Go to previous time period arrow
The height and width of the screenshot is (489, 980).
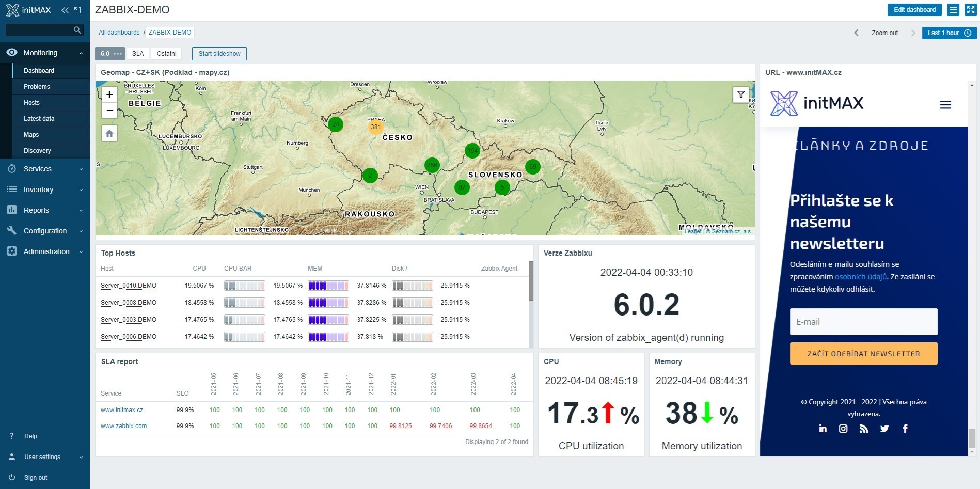tap(856, 33)
